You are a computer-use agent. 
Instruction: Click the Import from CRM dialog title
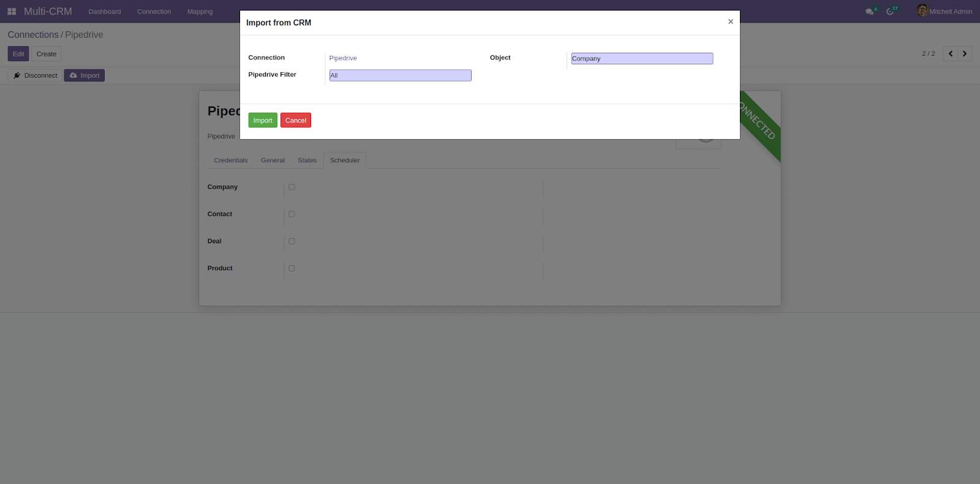[279, 23]
